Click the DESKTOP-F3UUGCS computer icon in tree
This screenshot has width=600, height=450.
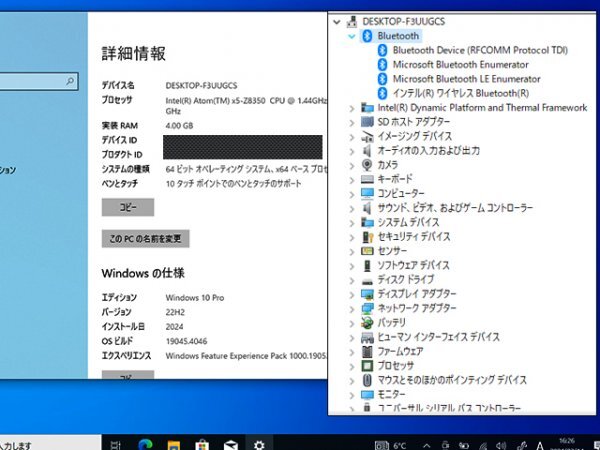click(x=352, y=22)
